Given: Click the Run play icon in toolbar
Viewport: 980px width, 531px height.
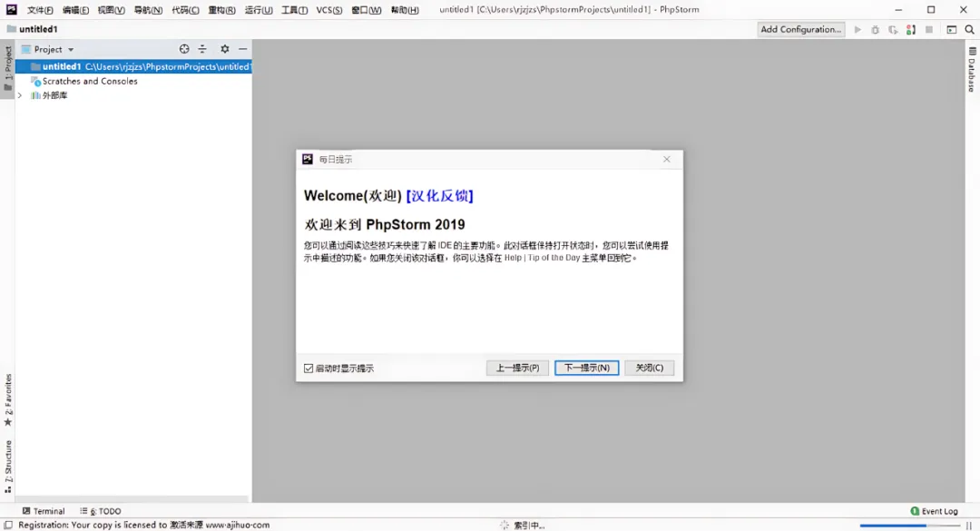Looking at the screenshot, I should tap(857, 29).
